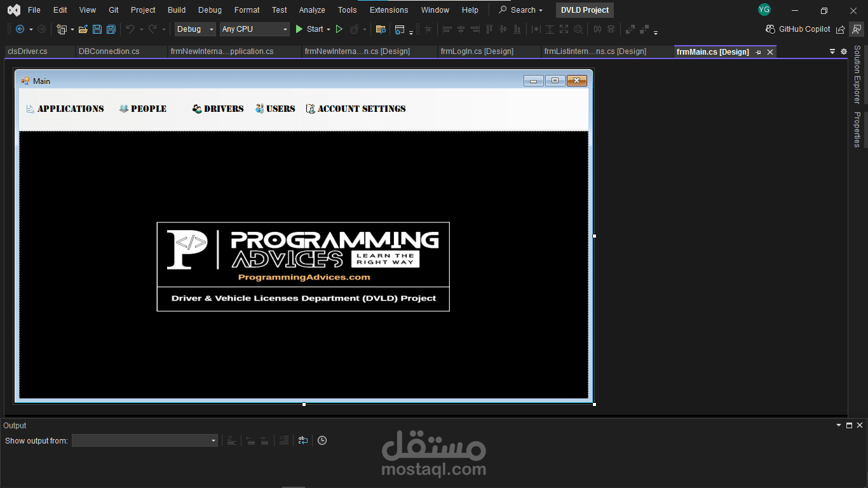Image resolution: width=868 pixels, height=488 pixels.
Task: Click the DRIVERS menu on the Main form
Action: tap(218, 109)
